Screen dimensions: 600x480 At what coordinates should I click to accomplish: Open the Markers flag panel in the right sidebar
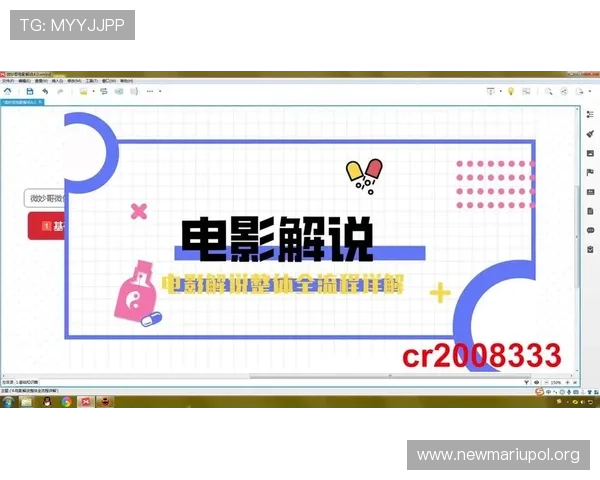click(590, 172)
